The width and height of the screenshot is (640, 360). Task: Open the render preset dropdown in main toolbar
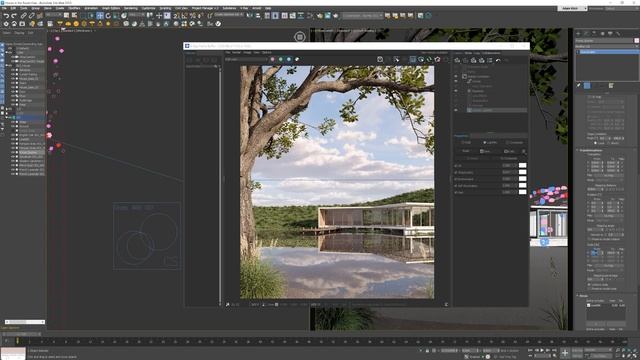click(x=363, y=16)
